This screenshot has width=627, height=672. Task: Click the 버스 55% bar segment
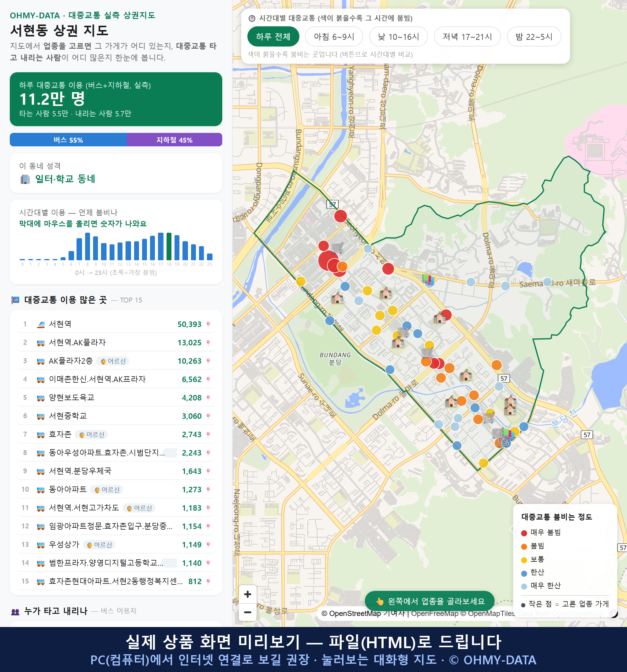click(x=68, y=140)
